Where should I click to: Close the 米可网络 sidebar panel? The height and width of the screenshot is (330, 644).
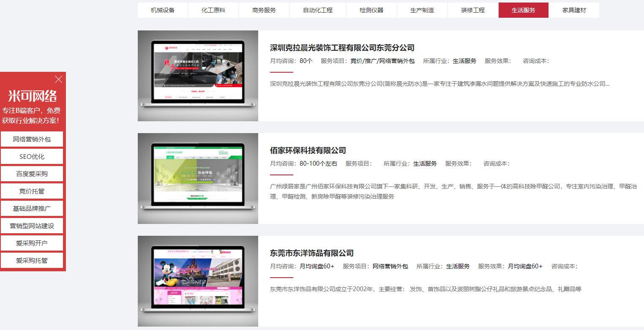point(58,79)
